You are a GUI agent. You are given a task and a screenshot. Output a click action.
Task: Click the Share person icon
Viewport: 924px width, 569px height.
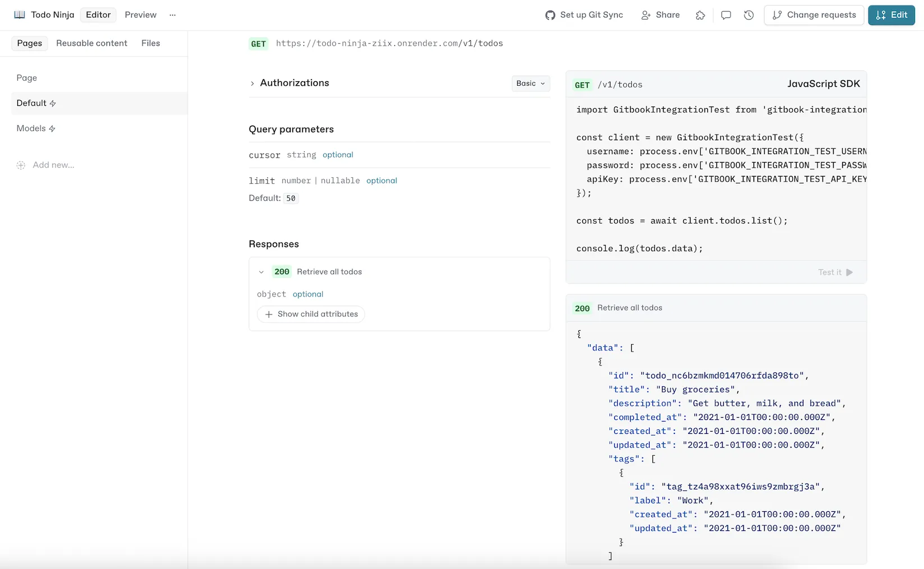(x=645, y=15)
